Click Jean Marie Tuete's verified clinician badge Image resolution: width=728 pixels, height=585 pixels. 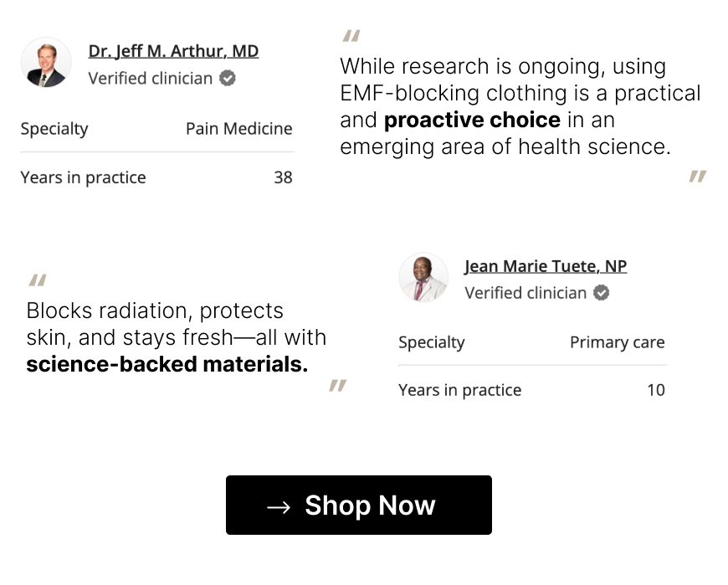click(x=601, y=293)
